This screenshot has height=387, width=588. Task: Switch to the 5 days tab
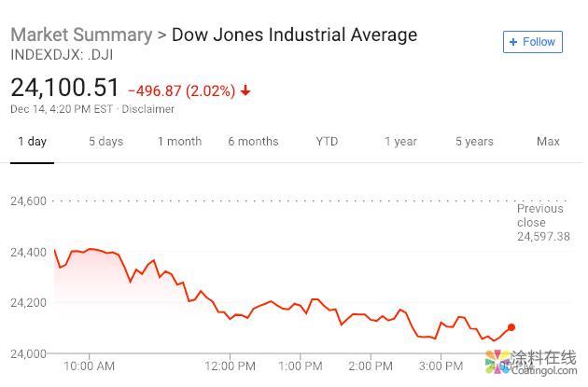(105, 142)
